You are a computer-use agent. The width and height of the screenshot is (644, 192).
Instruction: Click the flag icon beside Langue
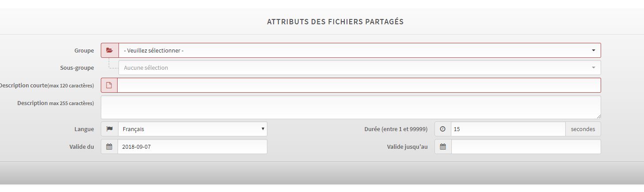click(110, 129)
